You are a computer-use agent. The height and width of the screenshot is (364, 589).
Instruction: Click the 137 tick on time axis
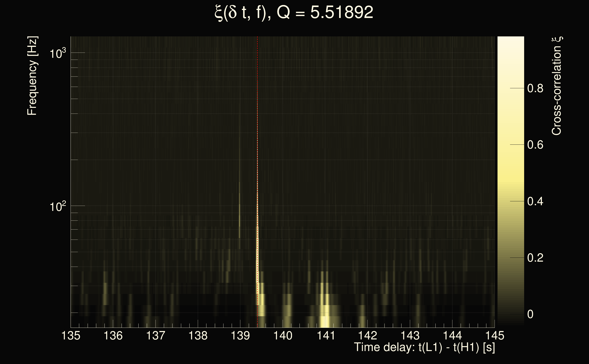point(156,336)
